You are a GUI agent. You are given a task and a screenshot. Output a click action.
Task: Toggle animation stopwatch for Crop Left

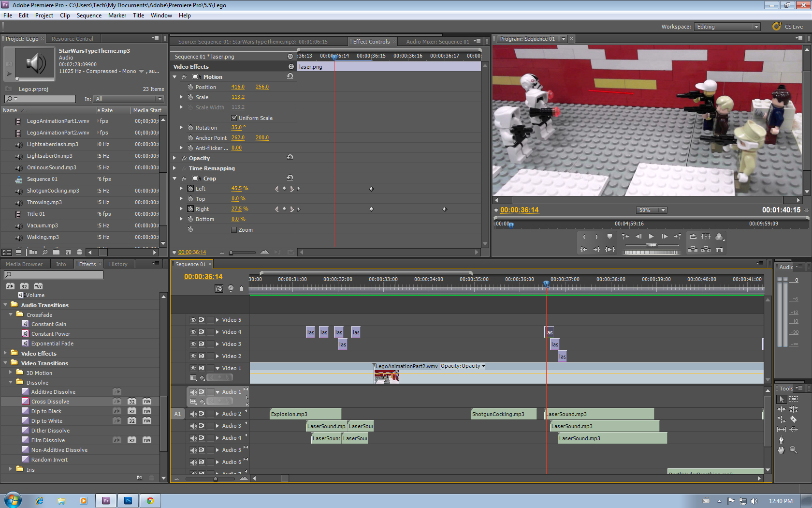[190, 189]
